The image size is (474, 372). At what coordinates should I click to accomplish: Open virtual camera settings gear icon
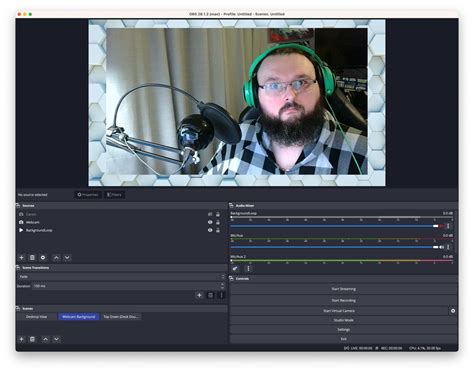[453, 311]
